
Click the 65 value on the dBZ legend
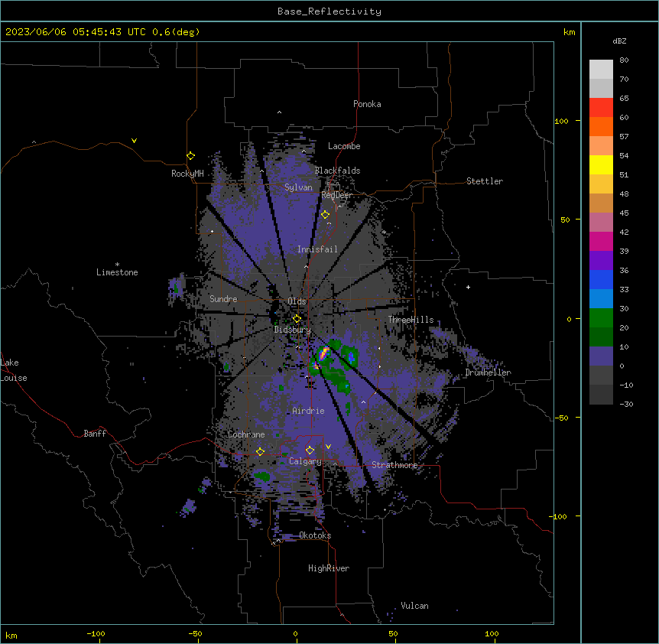click(x=624, y=99)
